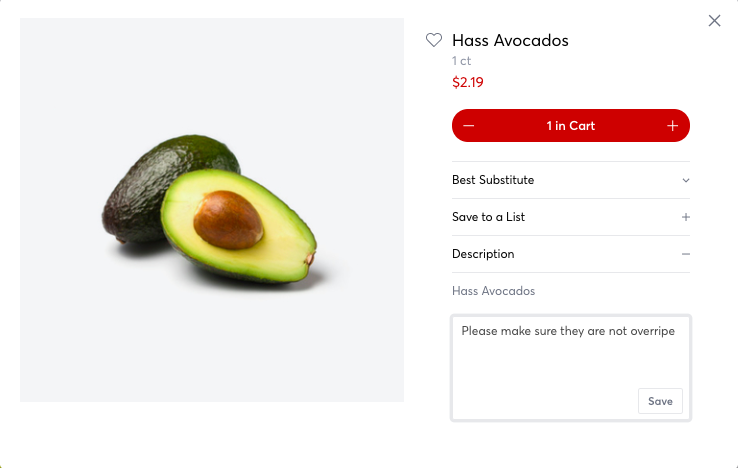Close the product detail dialog
This screenshot has width=738, height=468.
[x=714, y=21]
